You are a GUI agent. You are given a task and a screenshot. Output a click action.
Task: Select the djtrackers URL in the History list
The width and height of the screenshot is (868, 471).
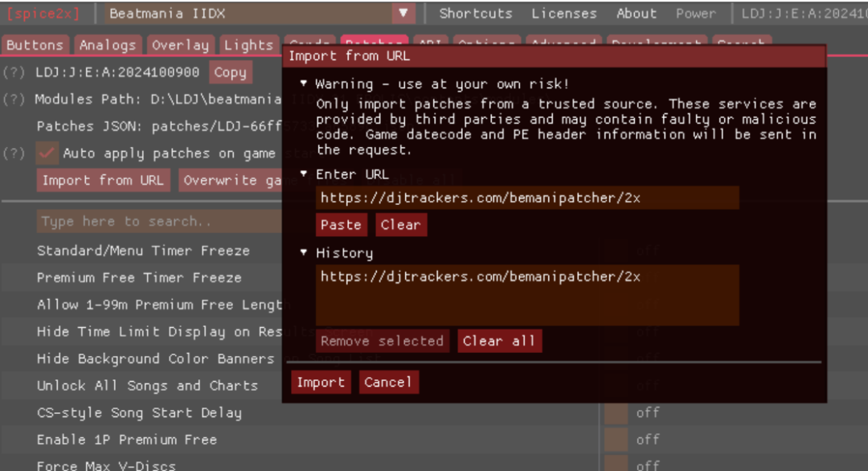coord(480,276)
